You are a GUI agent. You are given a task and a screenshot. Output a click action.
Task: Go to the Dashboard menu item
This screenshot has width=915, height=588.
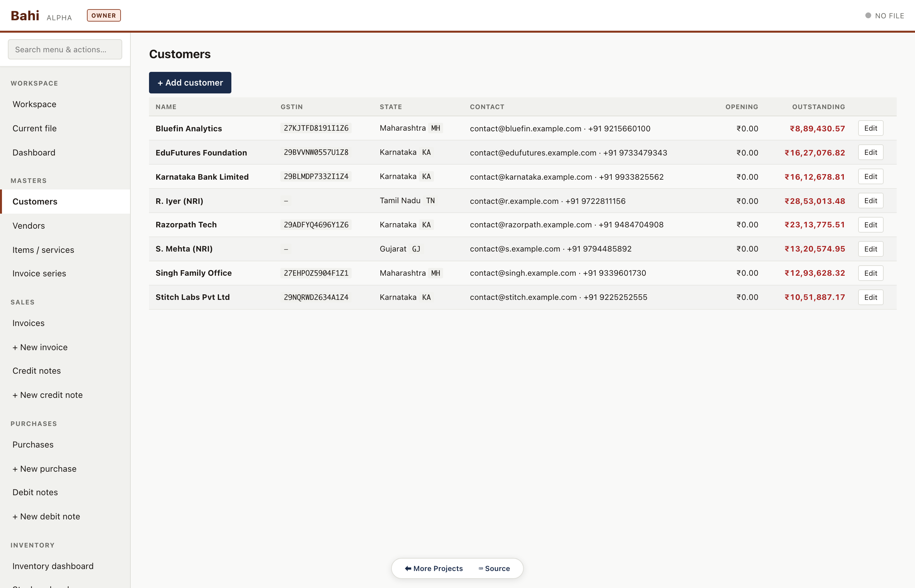point(34,152)
